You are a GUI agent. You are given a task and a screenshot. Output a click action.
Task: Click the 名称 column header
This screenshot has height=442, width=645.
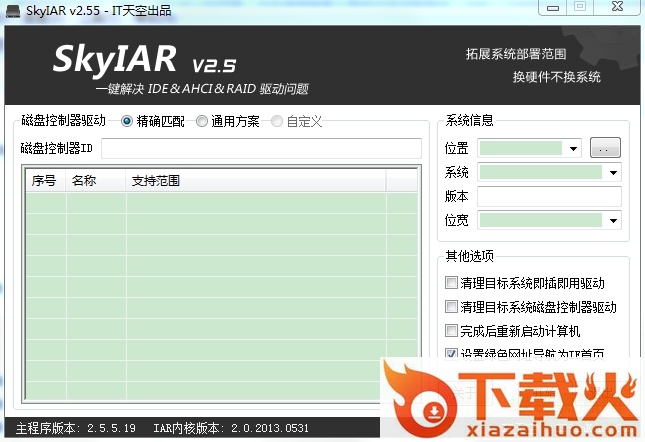(95, 181)
